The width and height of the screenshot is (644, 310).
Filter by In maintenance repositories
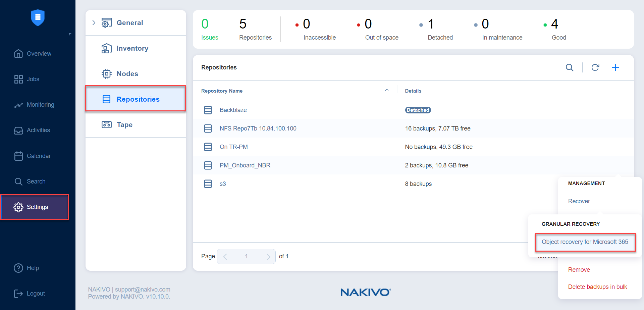click(498, 29)
